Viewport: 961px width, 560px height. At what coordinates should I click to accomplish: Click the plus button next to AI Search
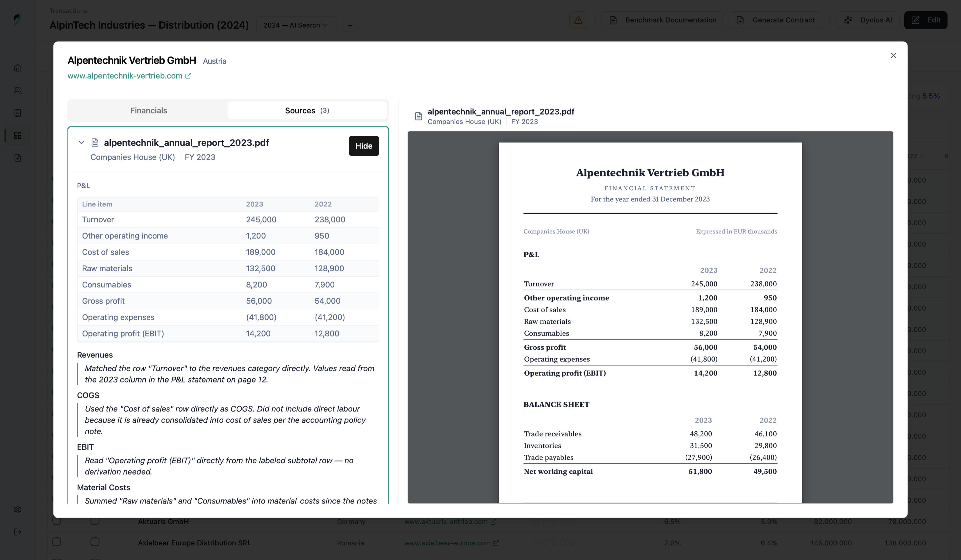click(350, 25)
